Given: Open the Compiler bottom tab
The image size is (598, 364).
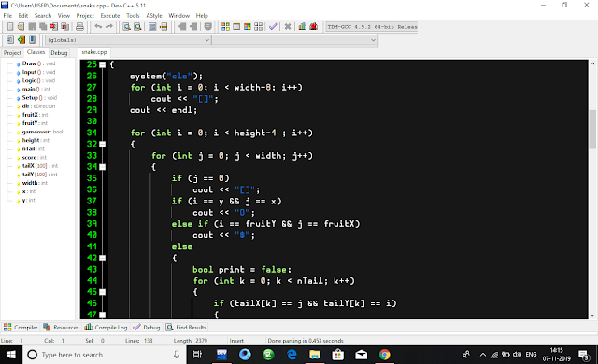Looking at the screenshot, I should click(21, 327).
